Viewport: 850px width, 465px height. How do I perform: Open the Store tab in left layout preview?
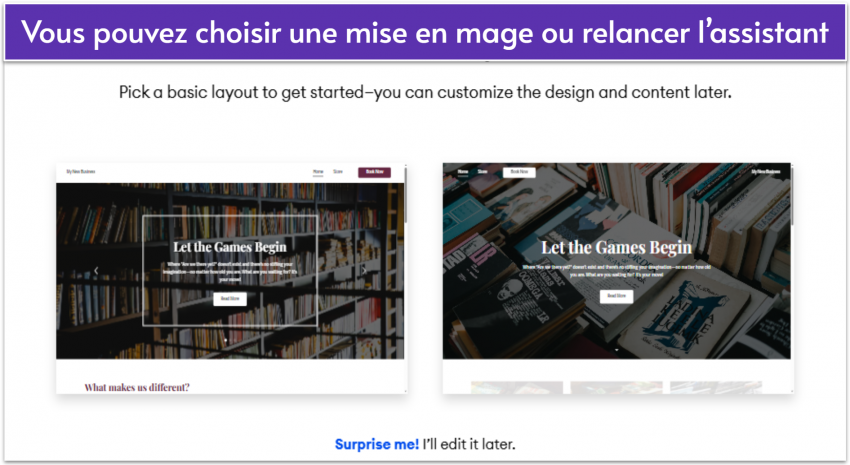(x=338, y=172)
